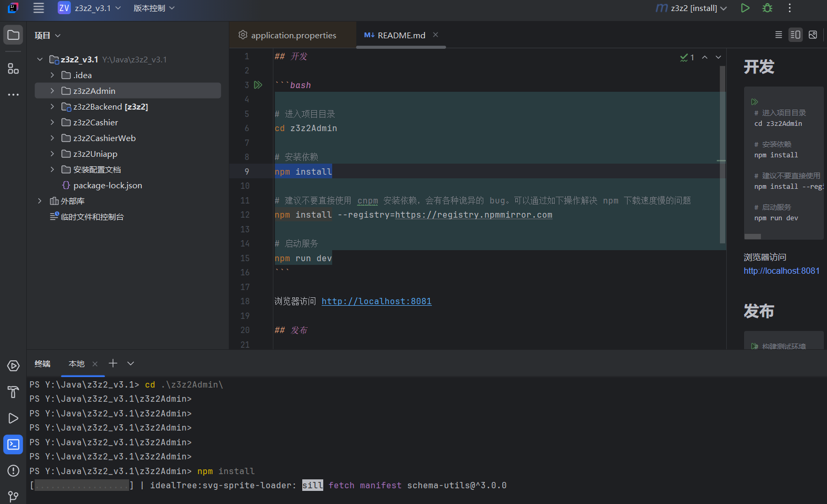Open localhost:8081 link in editor
This screenshot has width=827, height=504.
(376, 301)
